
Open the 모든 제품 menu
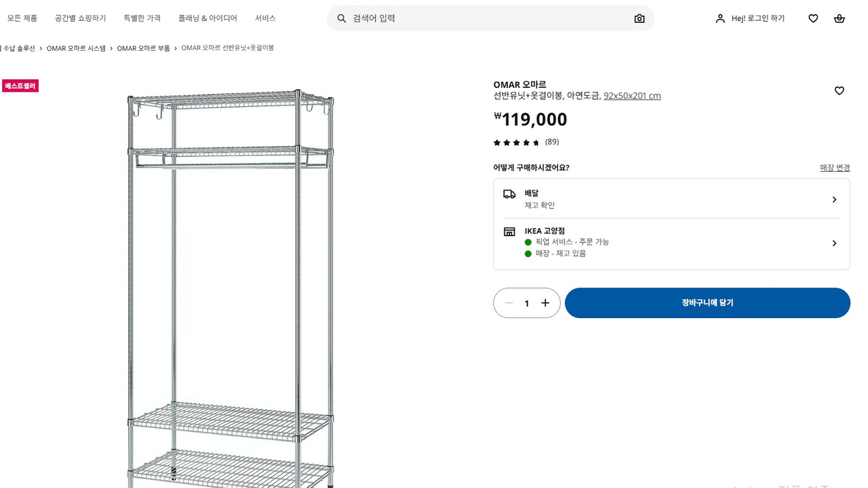(x=22, y=18)
